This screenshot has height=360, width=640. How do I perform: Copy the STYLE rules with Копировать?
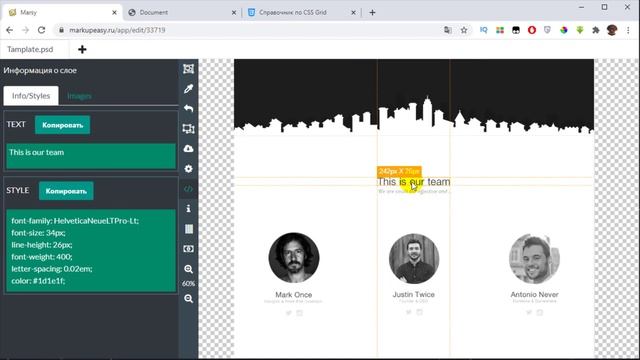coord(66,191)
